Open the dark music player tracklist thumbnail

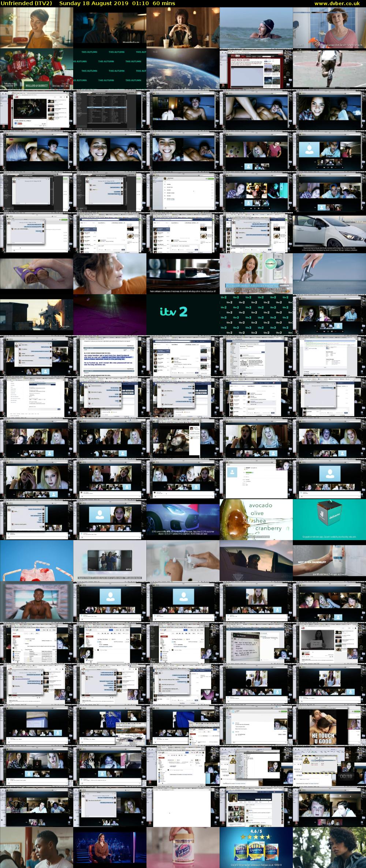110,111
